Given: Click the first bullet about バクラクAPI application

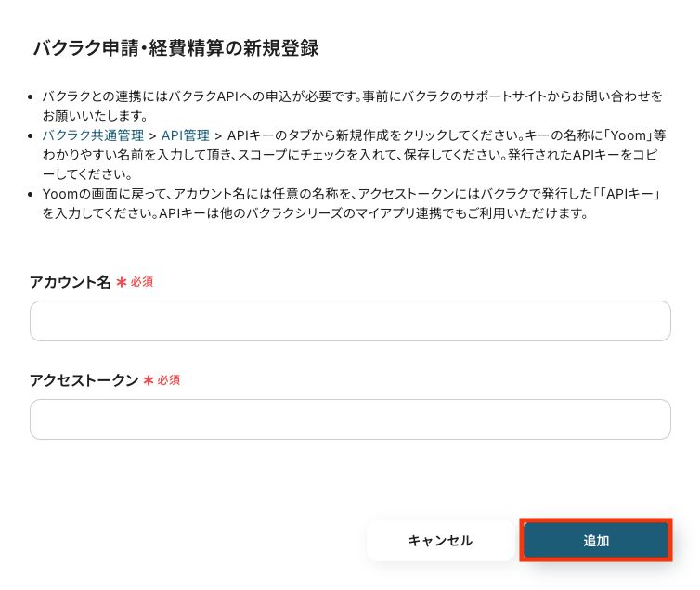Looking at the screenshot, I should click(x=353, y=106).
